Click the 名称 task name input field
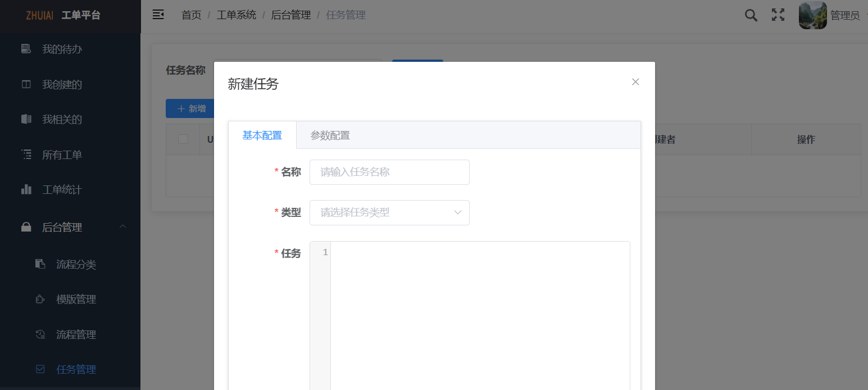The width and height of the screenshot is (868, 390). tap(389, 172)
